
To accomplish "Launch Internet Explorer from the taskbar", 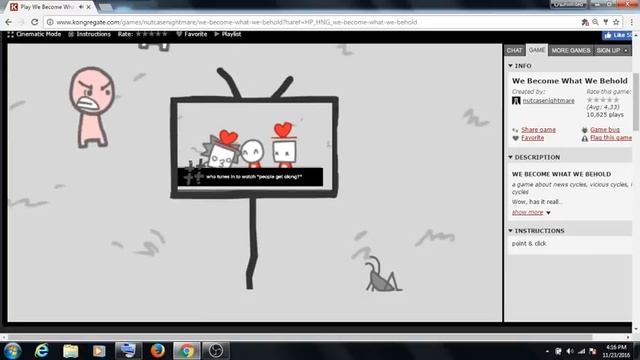I will [x=42, y=351].
